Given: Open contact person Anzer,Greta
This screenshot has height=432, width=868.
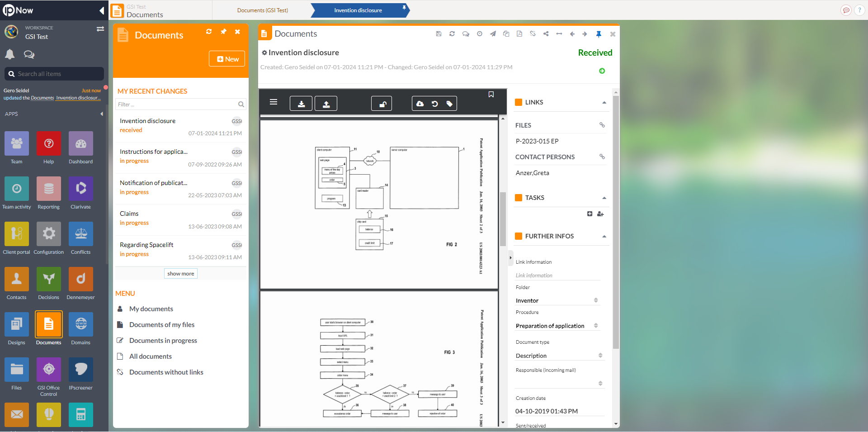Looking at the screenshot, I should point(533,173).
